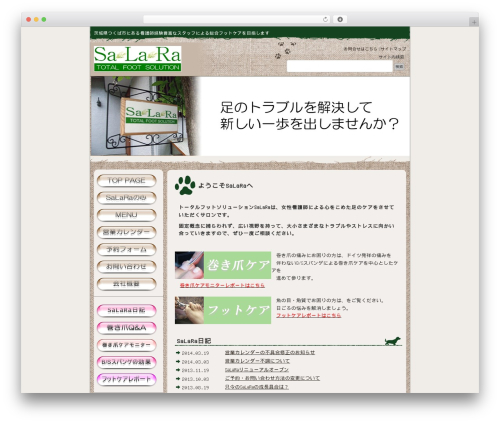Open the red フットケアレポートはこちら link

pyautogui.click(x=309, y=315)
